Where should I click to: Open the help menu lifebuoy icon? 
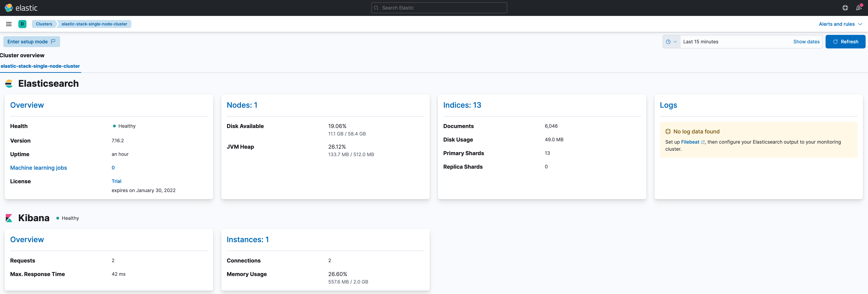pyautogui.click(x=845, y=8)
